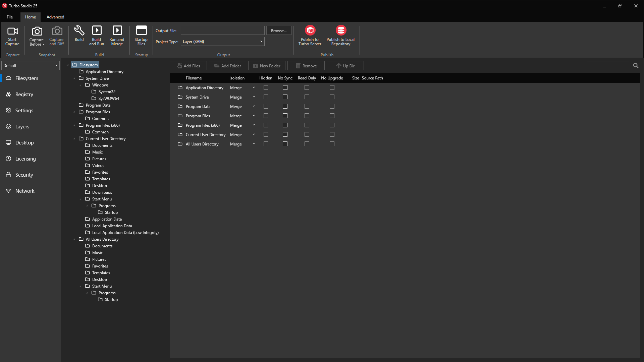Click the Source Path column header
The width and height of the screenshot is (644, 362).
coord(372,78)
